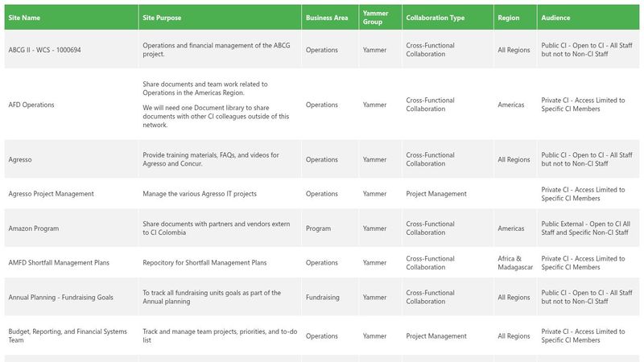
Task: Select the Fundraising business area cell
Action: (323, 298)
